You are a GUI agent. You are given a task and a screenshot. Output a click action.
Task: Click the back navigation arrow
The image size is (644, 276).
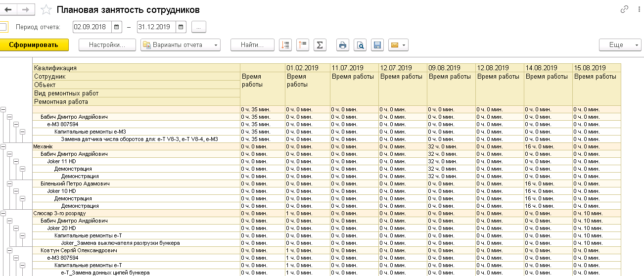click(x=8, y=9)
